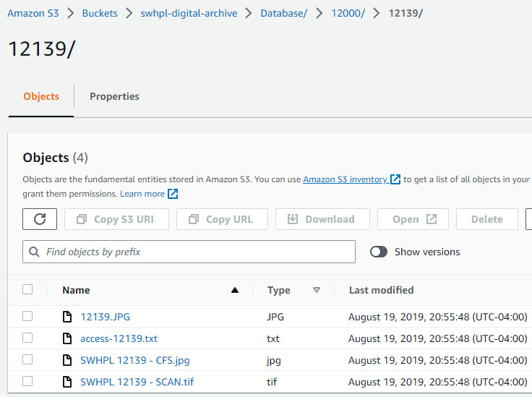Click the Open button
This screenshot has height=397, width=532.
coord(413,219)
